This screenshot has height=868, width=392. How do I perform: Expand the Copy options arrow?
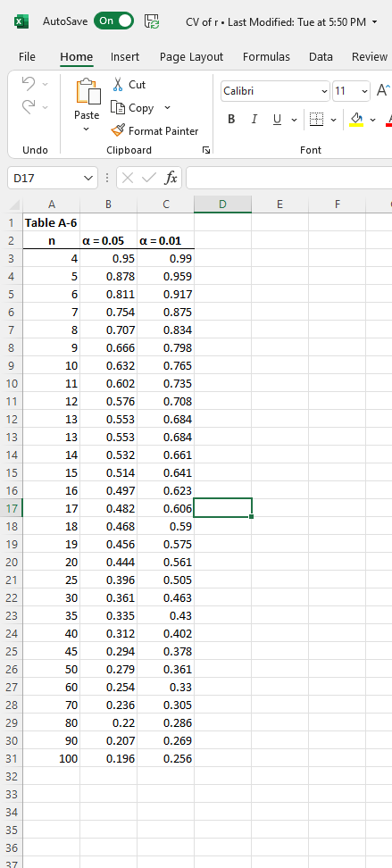167,108
